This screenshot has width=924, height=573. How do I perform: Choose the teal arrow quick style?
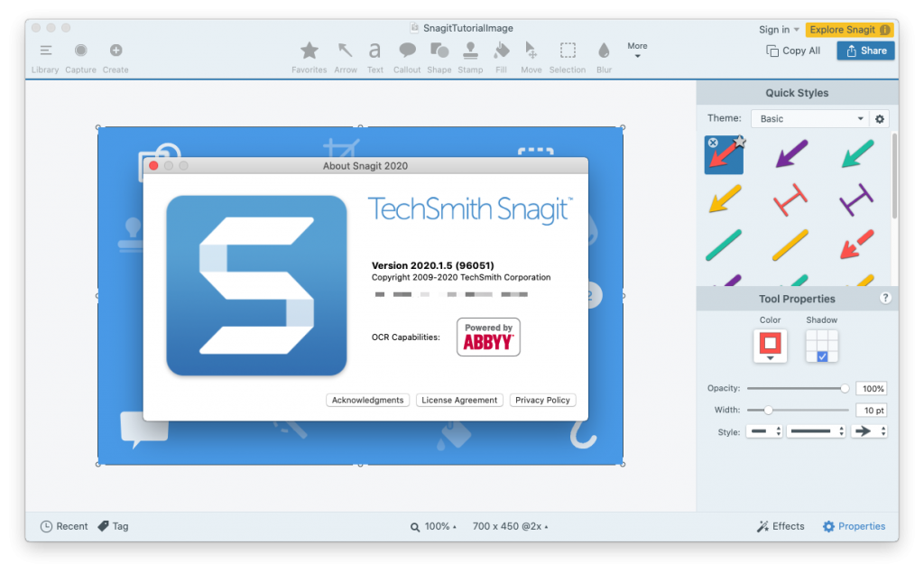pyautogui.click(x=857, y=154)
